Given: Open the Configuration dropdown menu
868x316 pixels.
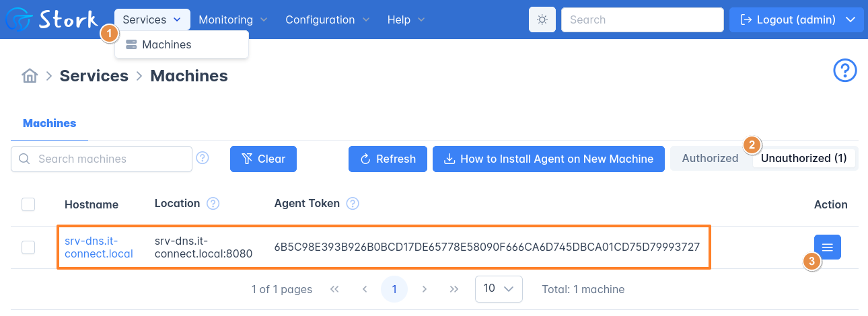Looking at the screenshot, I should [328, 19].
